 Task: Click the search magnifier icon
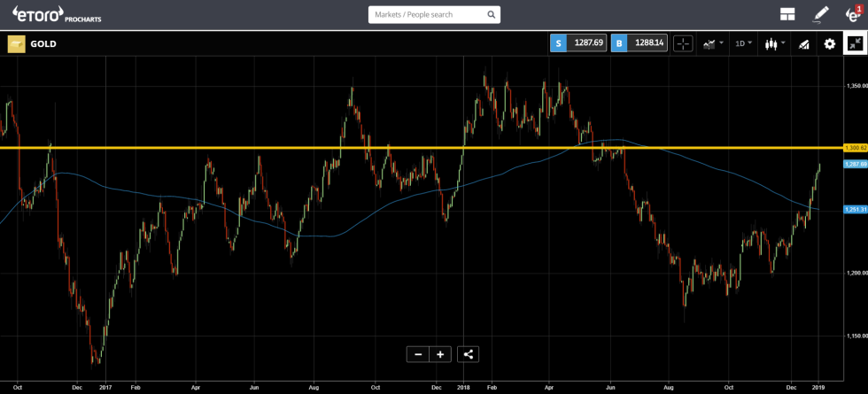click(491, 15)
